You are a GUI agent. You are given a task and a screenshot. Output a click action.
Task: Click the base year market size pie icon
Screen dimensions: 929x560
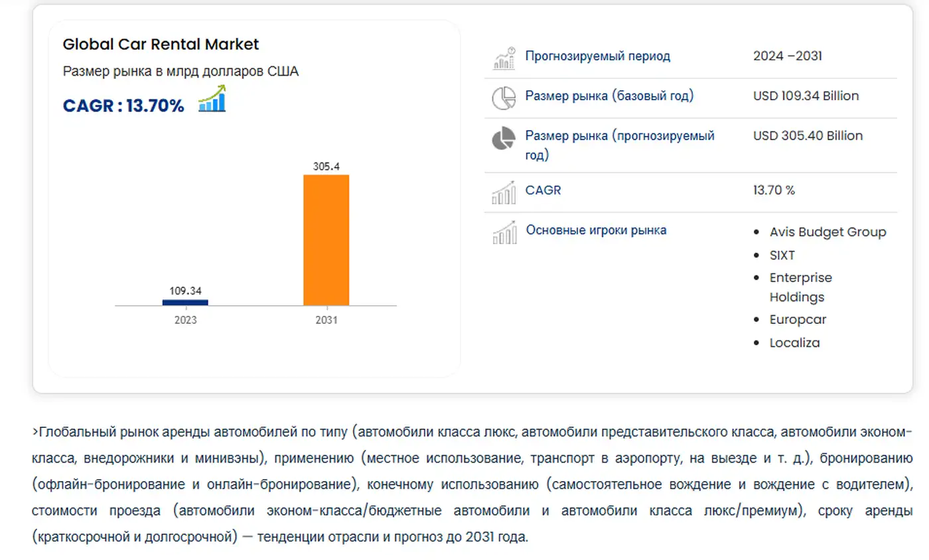pyautogui.click(x=504, y=98)
